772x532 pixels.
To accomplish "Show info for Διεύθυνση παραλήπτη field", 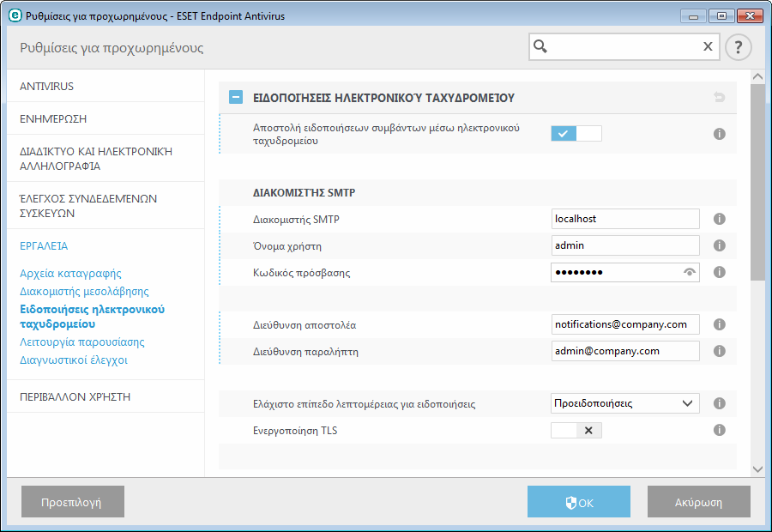I will pos(720,351).
